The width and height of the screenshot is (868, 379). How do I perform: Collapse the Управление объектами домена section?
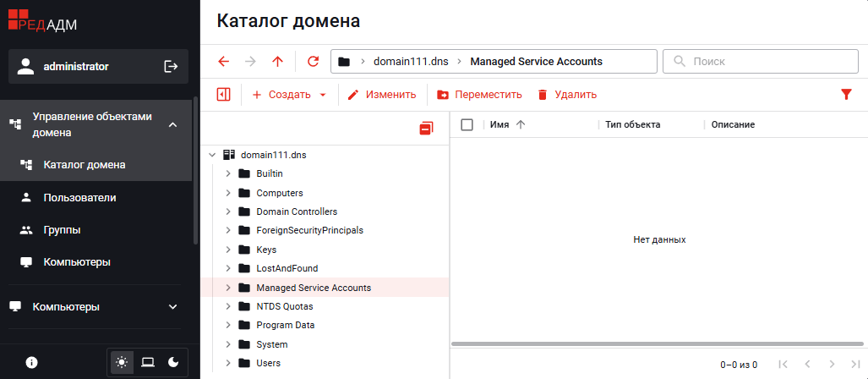click(x=172, y=124)
